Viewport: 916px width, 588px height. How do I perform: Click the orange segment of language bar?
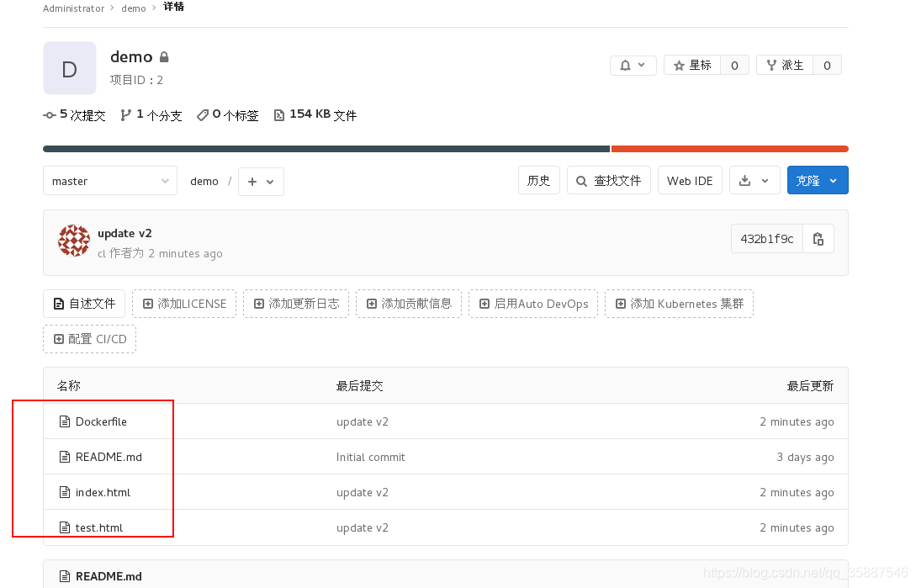click(x=729, y=149)
